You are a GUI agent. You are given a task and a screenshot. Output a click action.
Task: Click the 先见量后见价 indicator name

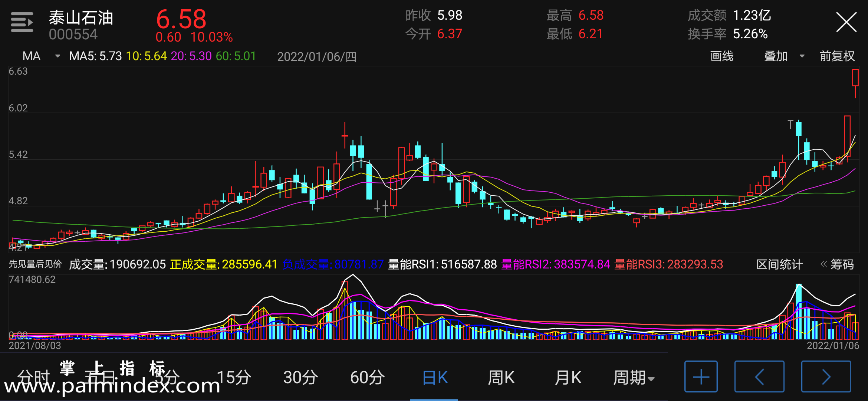pyautogui.click(x=35, y=264)
